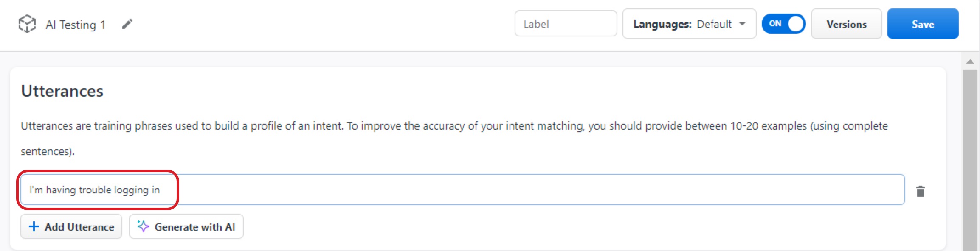This screenshot has height=251, width=980.
Task: Generate utterances with AI
Action: [x=186, y=227]
